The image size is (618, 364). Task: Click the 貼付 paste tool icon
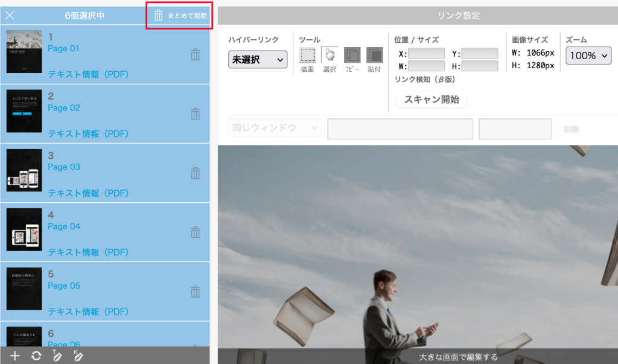(374, 56)
